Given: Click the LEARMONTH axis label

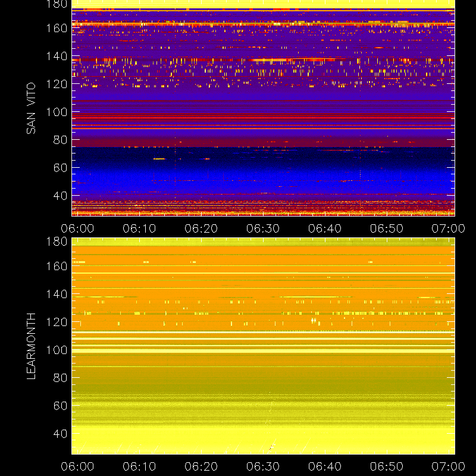Looking at the screenshot, I should click(x=31, y=346).
